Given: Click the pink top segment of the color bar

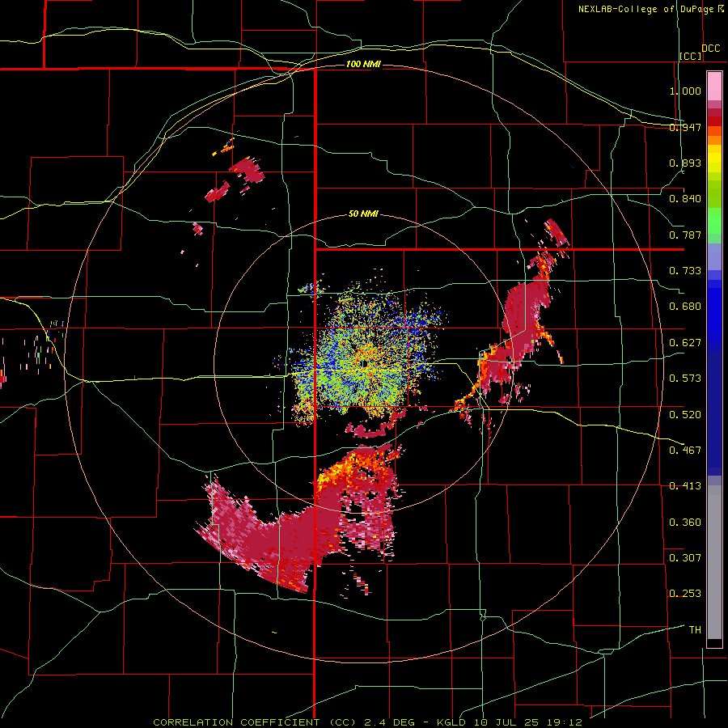Looking at the screenshot, I should (714, 87).
